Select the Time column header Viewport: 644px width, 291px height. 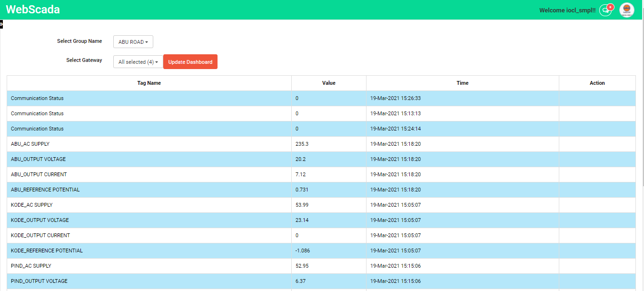[462, 83]
